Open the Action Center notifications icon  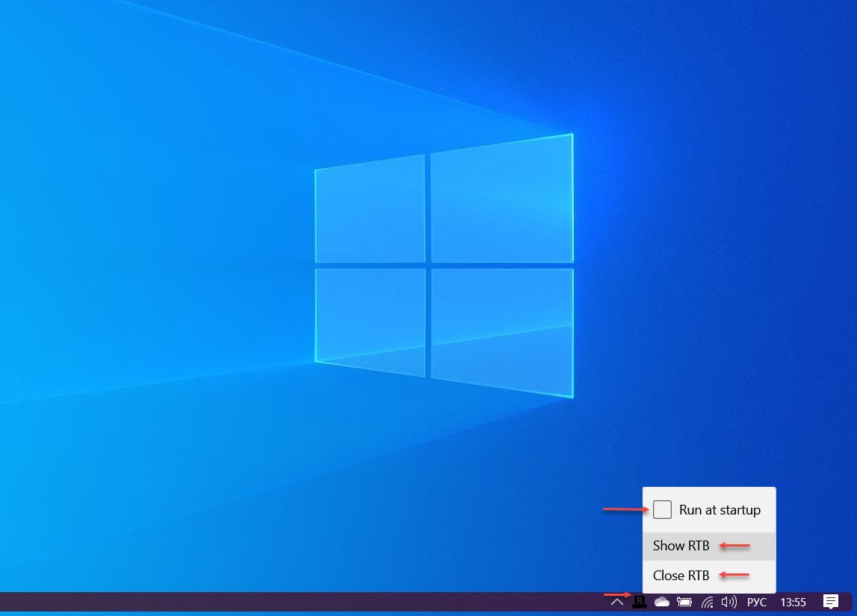[x=831, y=602]
